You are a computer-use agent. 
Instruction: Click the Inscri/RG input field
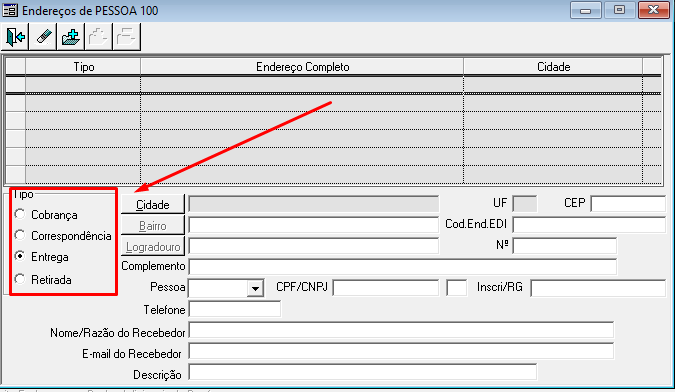[598, 288]
